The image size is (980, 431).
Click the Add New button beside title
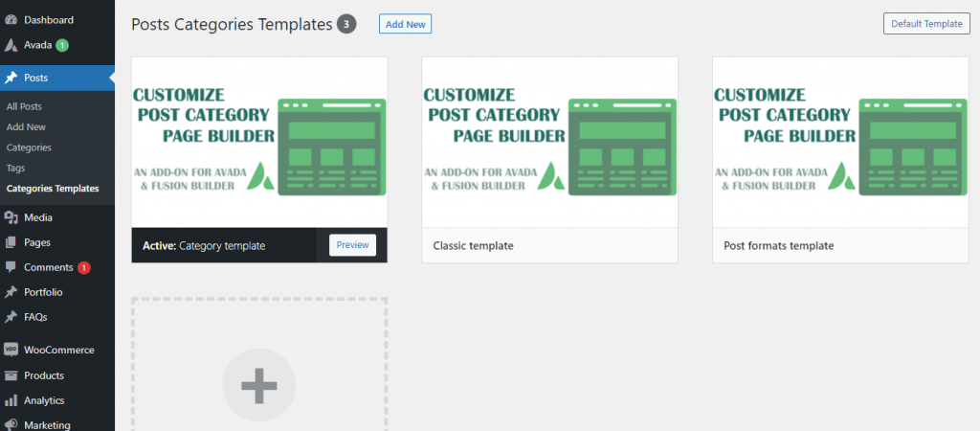click(406, 24)
